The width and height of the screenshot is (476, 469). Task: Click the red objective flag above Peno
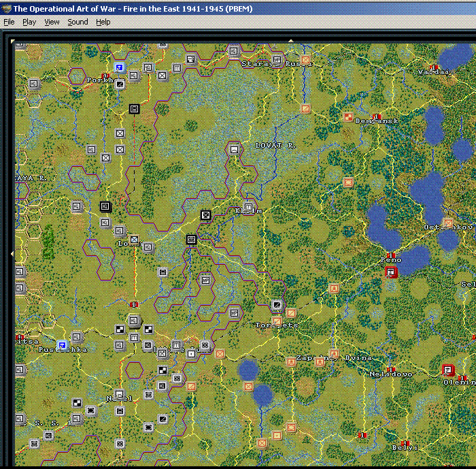391,255
